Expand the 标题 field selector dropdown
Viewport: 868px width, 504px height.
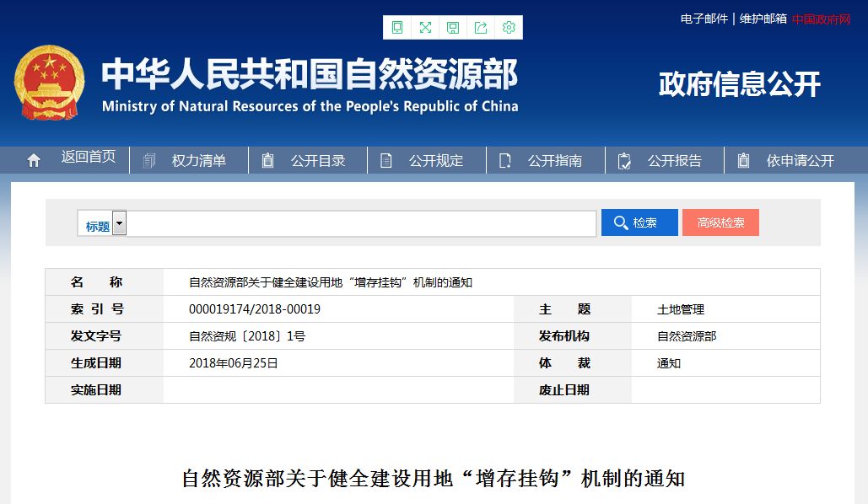pyautogui.click(x=119, y=223)
